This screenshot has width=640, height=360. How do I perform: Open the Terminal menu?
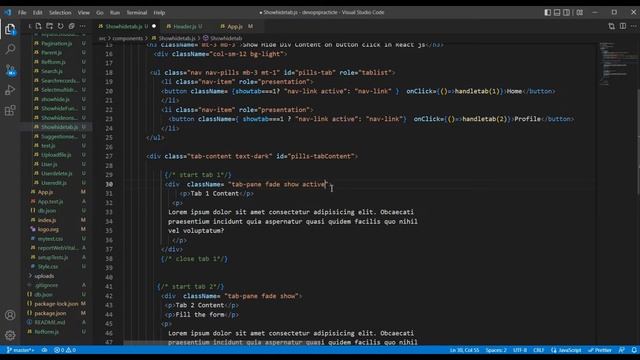click(x=136, y=13)
